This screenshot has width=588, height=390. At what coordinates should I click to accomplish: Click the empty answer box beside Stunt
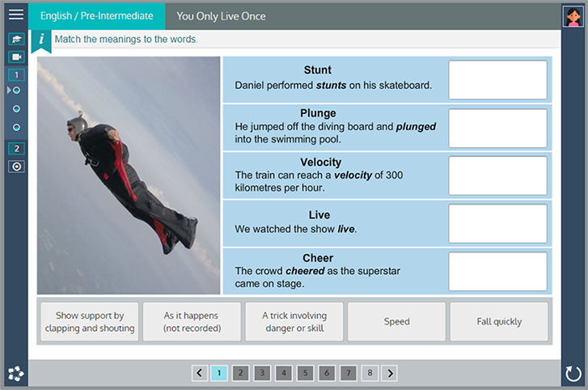(497, 79)
